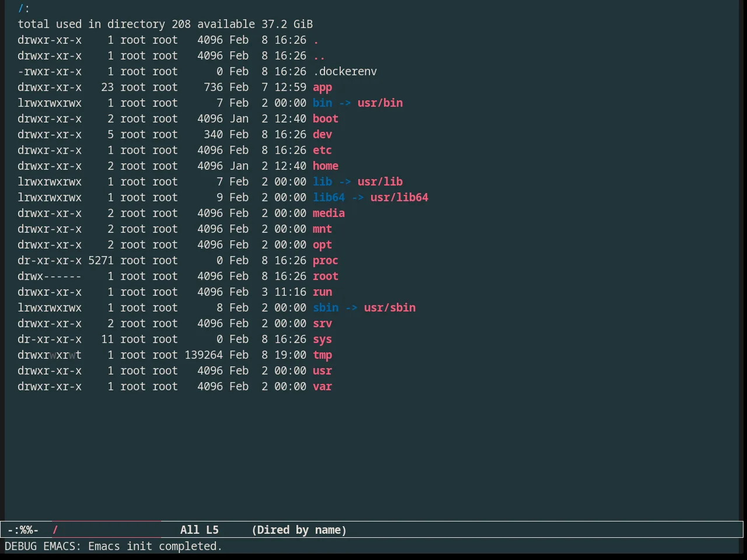Click the time 11:16 on the run row
Screen dimensions: 747x560
point(290,292)
